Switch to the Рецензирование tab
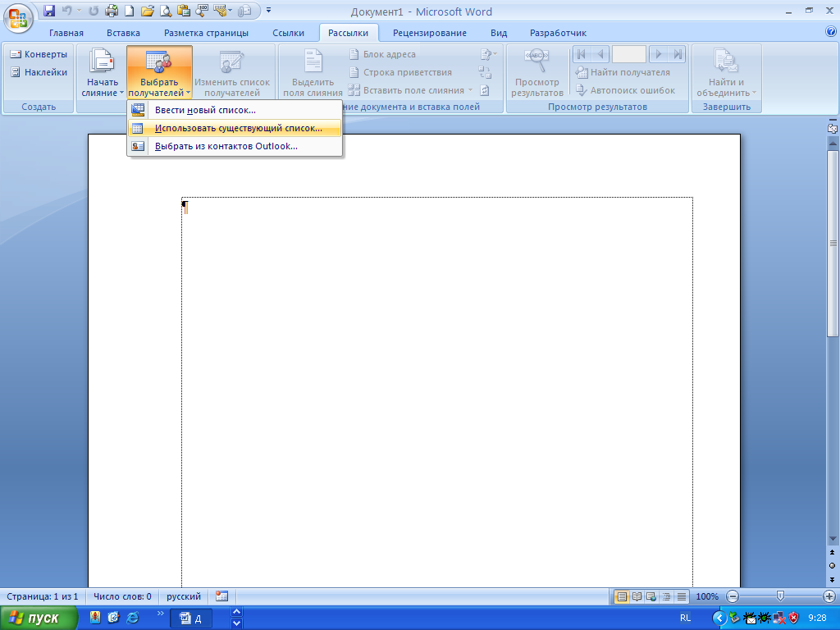The image size is (840, 630). [x=430, y=33]
